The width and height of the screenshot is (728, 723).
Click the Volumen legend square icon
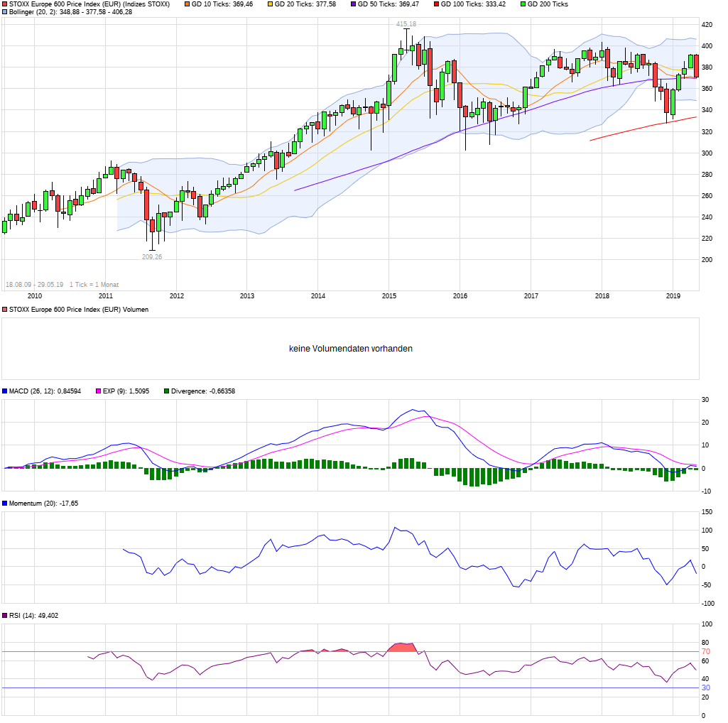point(6,308)
